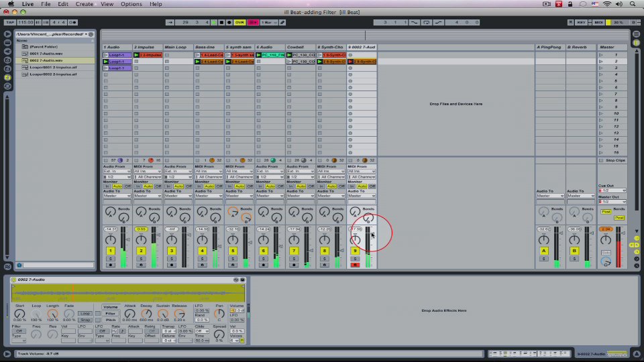Launch the first Loop1-1 clip in 1 Audio
The image size is (644, 362).
(x=105, y=55)
